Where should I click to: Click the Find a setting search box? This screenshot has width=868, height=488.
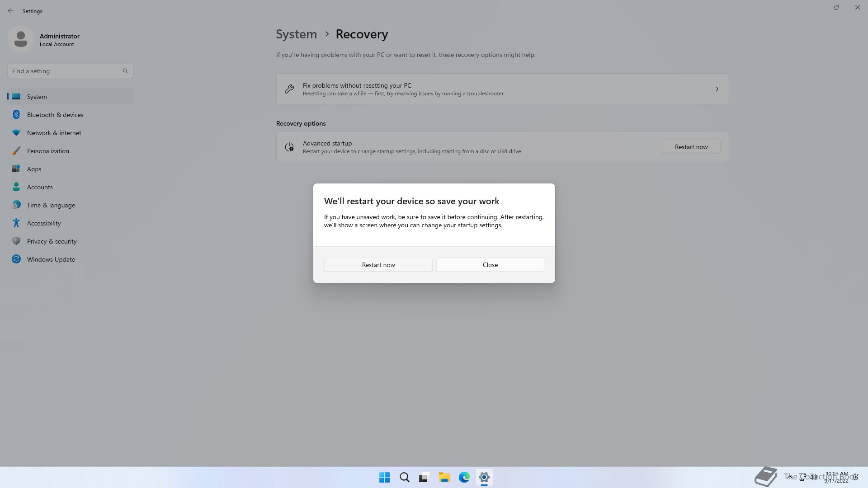pyautogui.click(x=66, y=71)
